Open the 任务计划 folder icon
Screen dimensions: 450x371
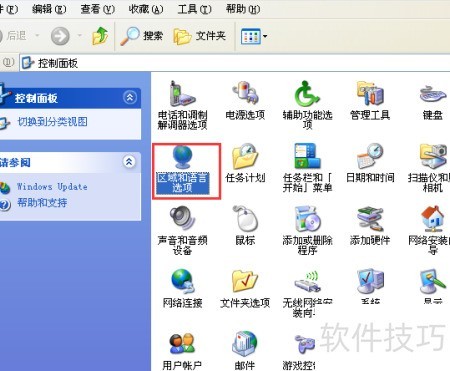point(245,156)
